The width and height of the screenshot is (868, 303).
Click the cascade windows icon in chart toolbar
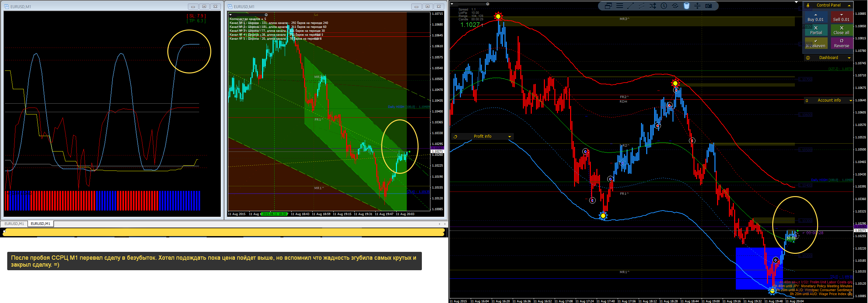coord(608,6)
